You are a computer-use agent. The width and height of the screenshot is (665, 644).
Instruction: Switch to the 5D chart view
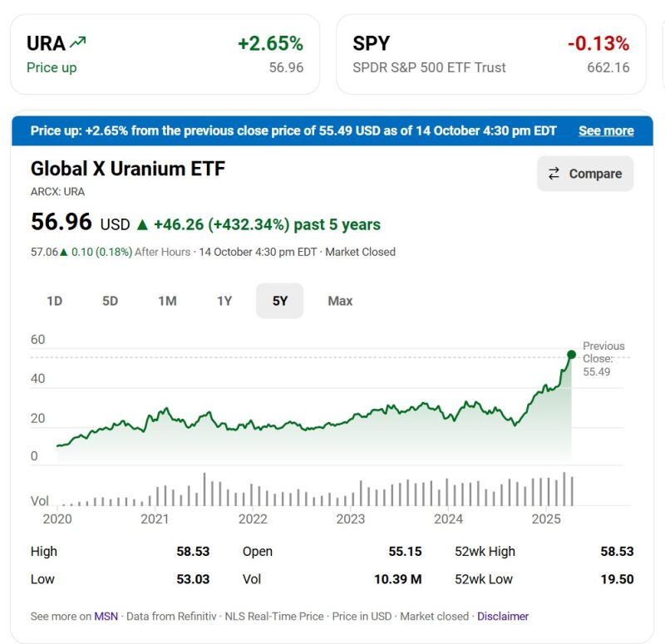110,301
